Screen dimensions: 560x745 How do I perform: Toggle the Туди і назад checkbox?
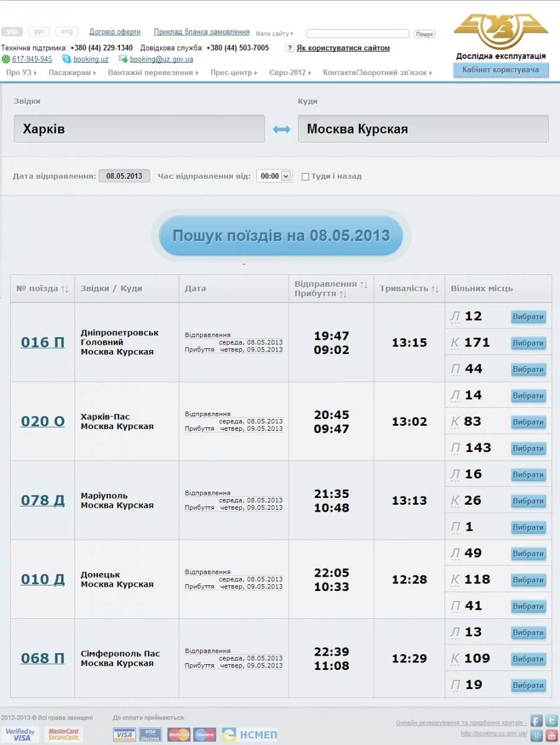click(x=305, y=176)
